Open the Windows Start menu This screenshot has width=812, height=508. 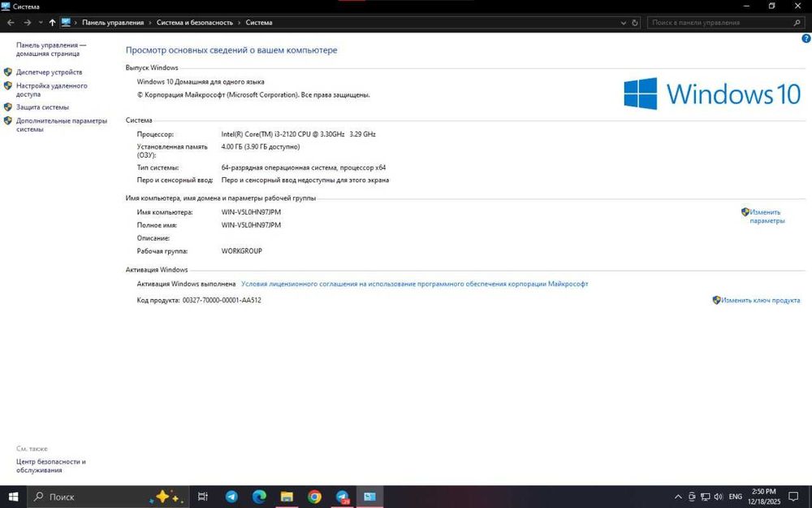click(14, 497)
